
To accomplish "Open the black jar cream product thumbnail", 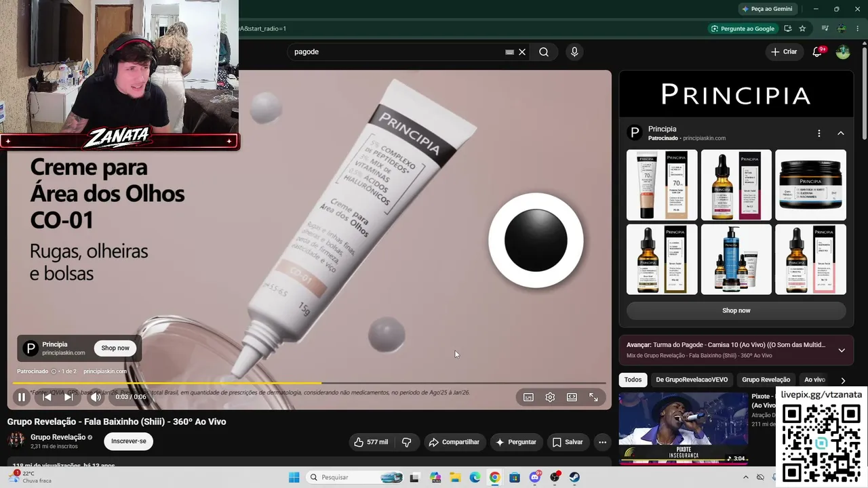I will point(810,184).
